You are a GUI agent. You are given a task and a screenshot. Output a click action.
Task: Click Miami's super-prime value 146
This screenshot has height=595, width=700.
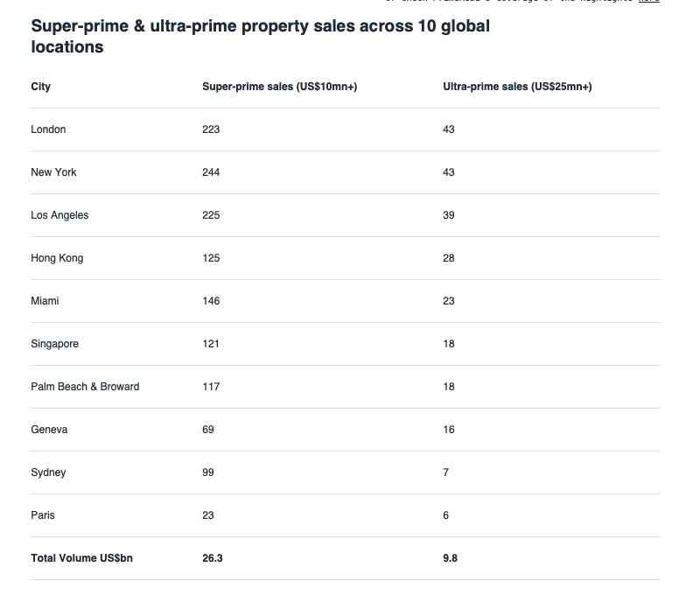(x=211, y=301)
